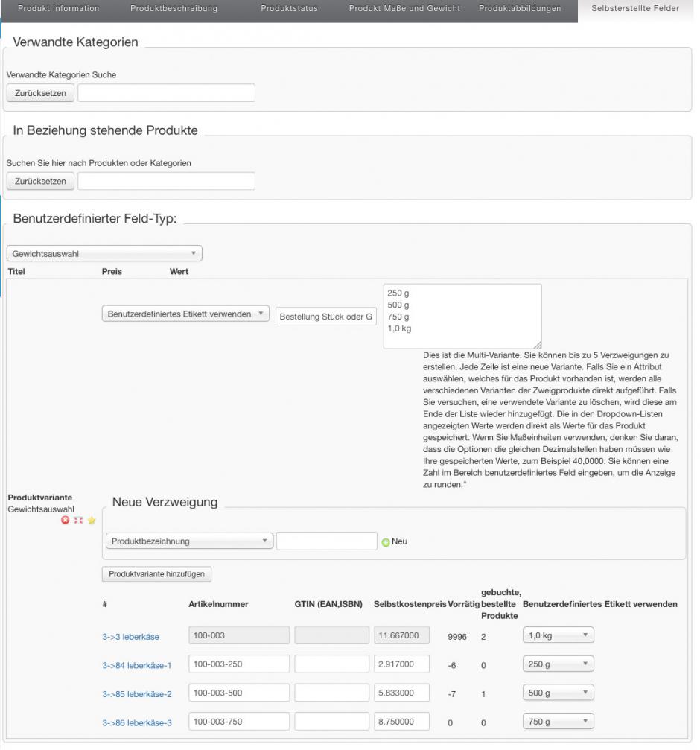The height and width of the screenshot is (750, 700).
Task: Open the 3->3 leberkäse parent product link
Action: [130, 637]
